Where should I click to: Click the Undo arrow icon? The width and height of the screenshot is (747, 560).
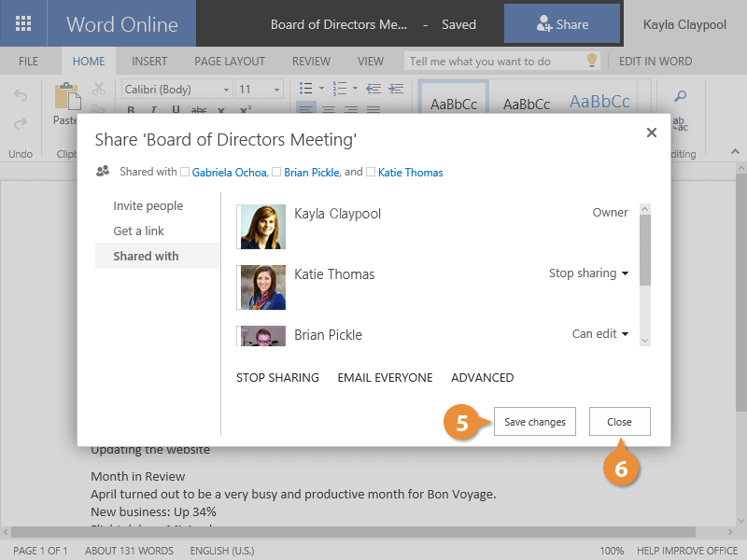coord(21,96)
